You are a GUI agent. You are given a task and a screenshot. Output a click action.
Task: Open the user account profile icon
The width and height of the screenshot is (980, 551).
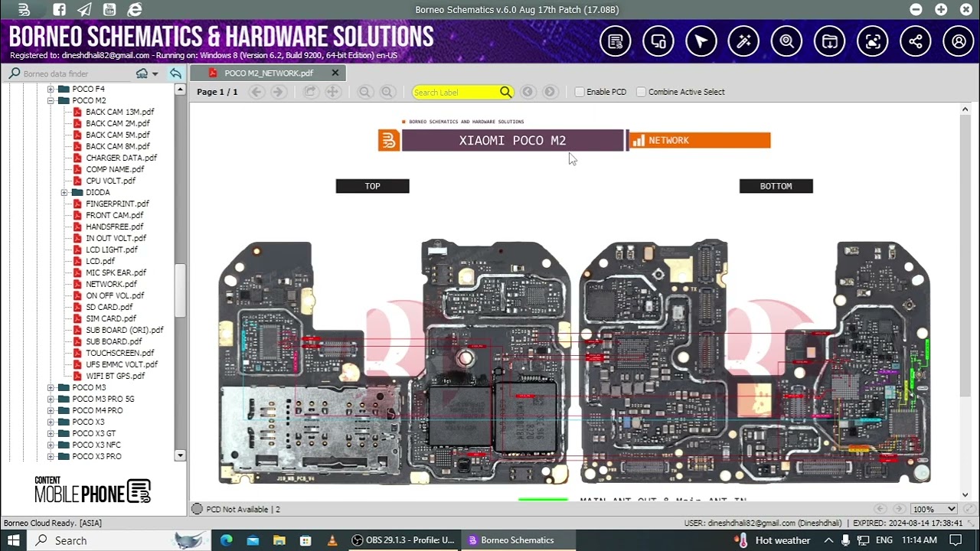pos(959,41)
